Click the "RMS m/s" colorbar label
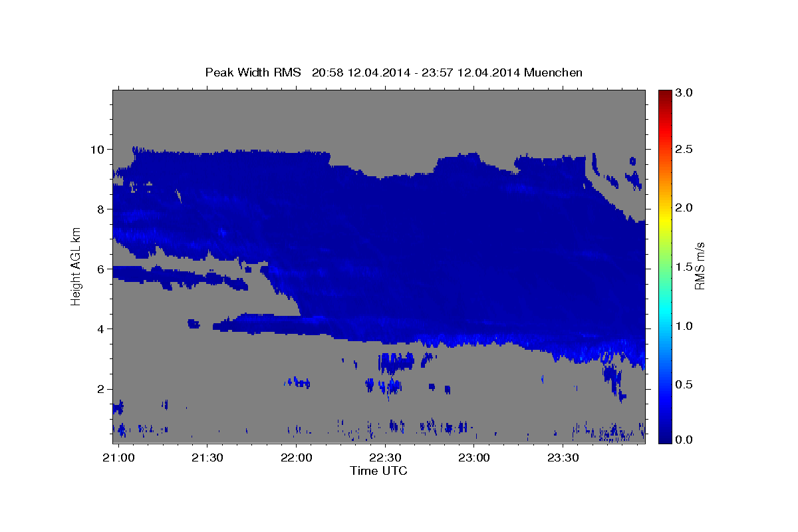This screenshot has width=798, height=532. (700, 266)
